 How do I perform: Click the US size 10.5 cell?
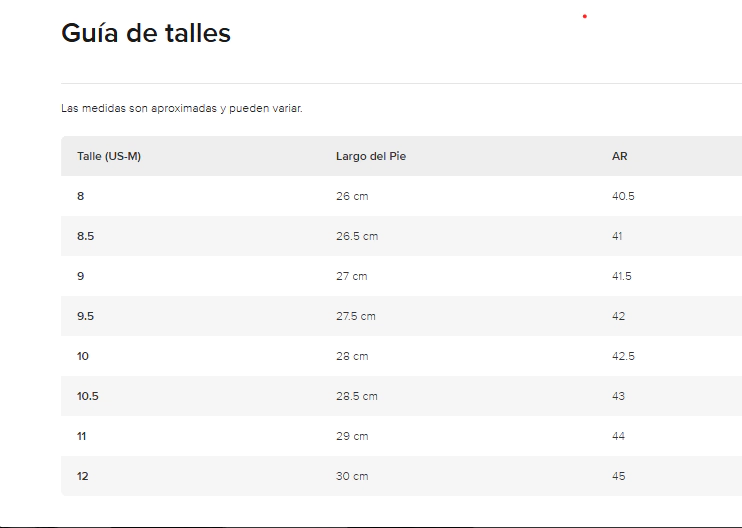point(88,396)
